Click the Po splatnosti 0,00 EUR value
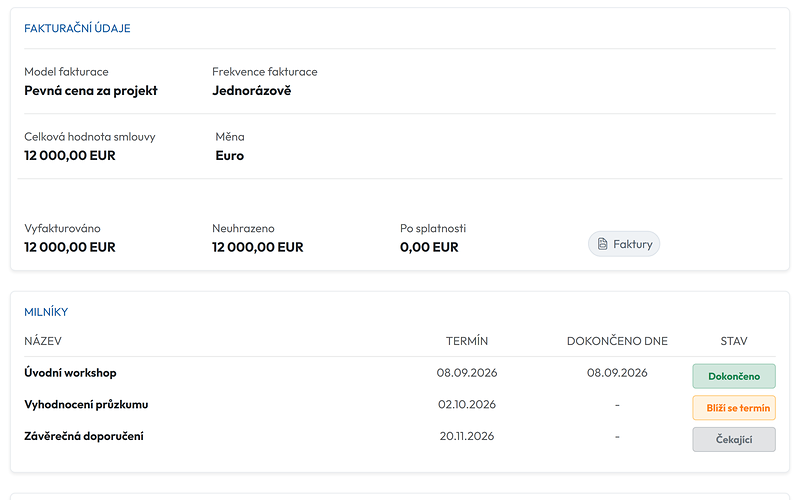This screenshot has width=800, height=500. 429,247
